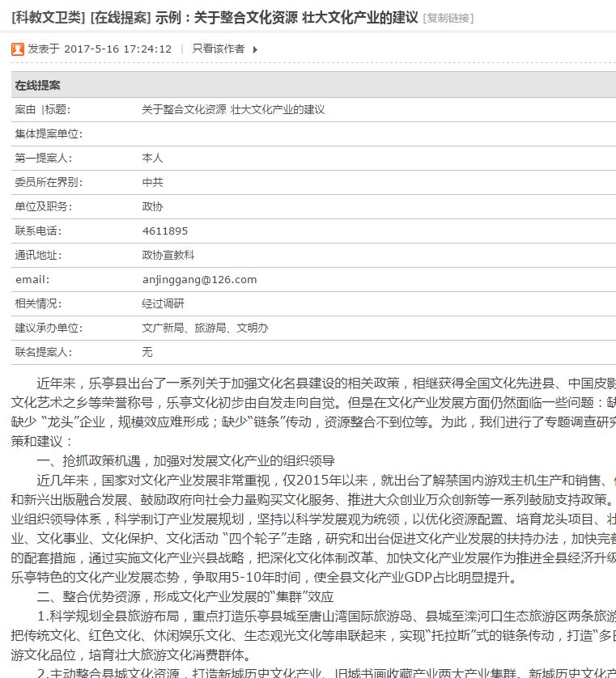Click the 集体提案单位 label
Image resolution: width=616 pixels, height=678 pixels.
[x=49, y=133]
